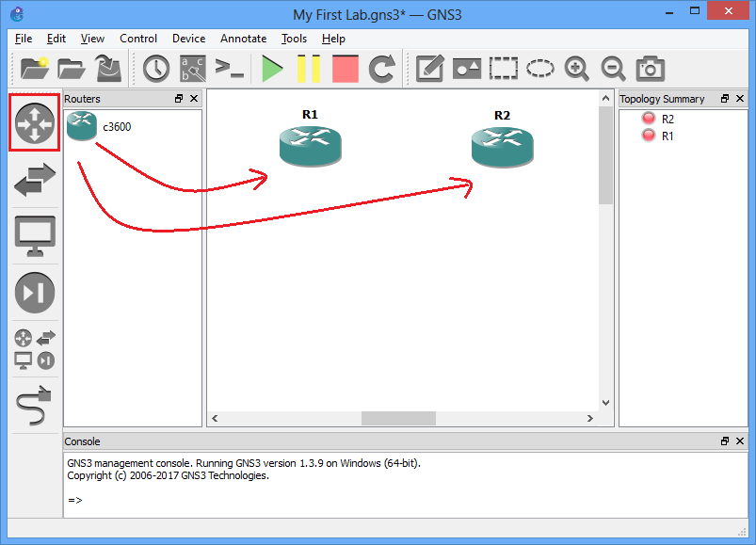Click the Browse Routers icon in sidebar
The height and width of the screenshot is (545, 756).
coord(34,122)
